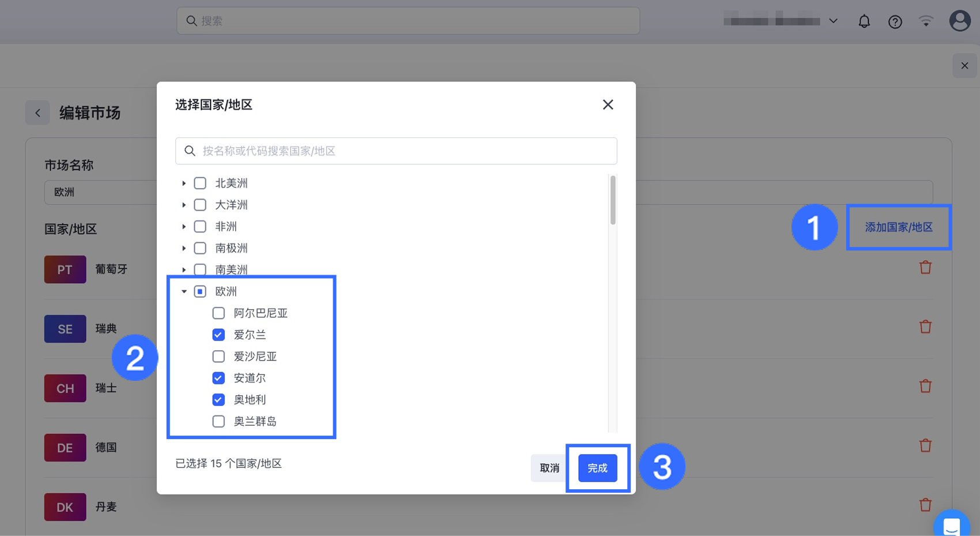
Task: Expand the 大洋洲 tree arrow
Action: point(184,205)
